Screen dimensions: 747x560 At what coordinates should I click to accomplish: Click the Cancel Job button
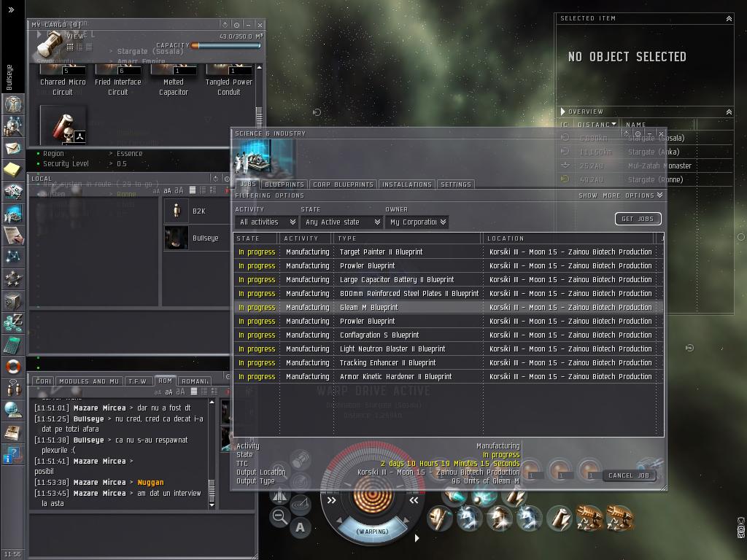[x=629, y=475]
